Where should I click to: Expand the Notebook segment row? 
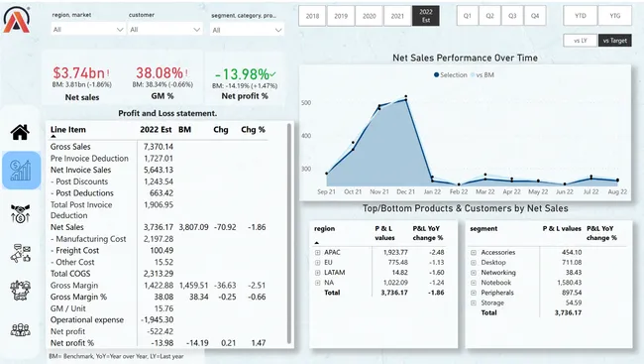click(x=474, y=283)
